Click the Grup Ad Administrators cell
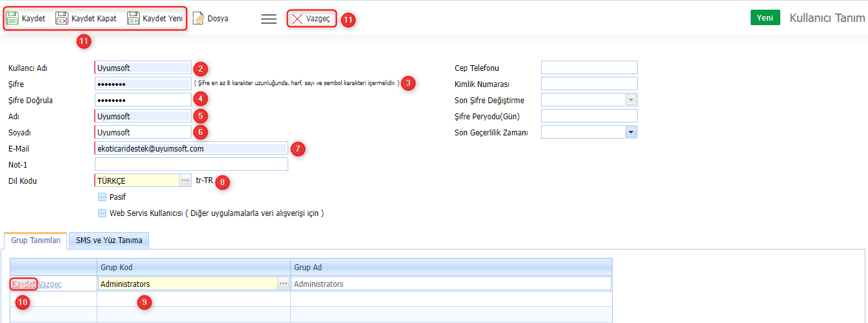This screenshot has width=868, height=323. pos(451,284)
